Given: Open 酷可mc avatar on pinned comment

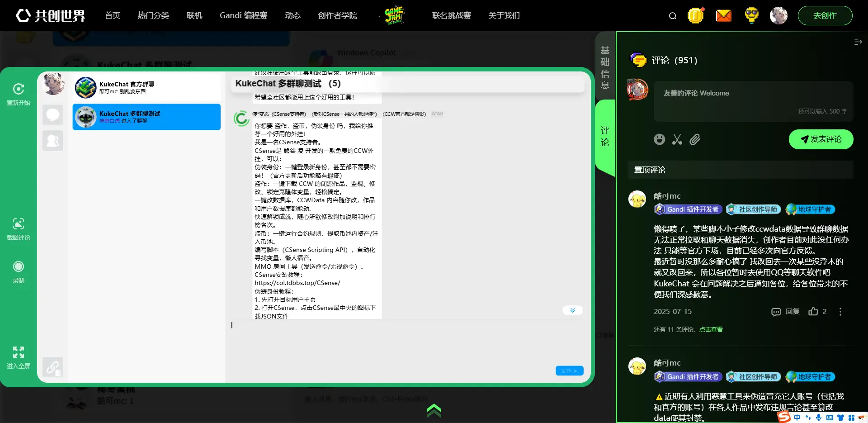Looking at the screenshot, I should (637, 199).
